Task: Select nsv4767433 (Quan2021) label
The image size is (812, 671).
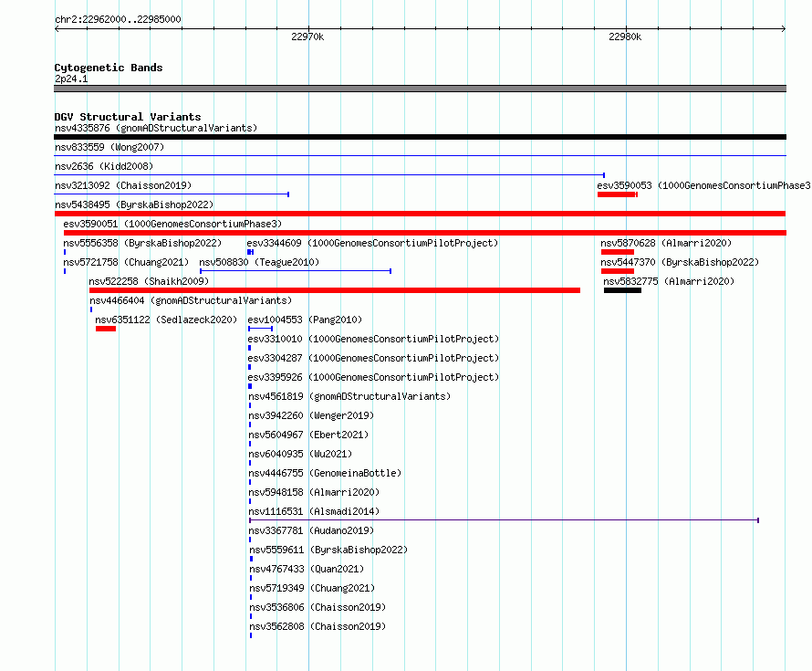Action: click(307, 569)
